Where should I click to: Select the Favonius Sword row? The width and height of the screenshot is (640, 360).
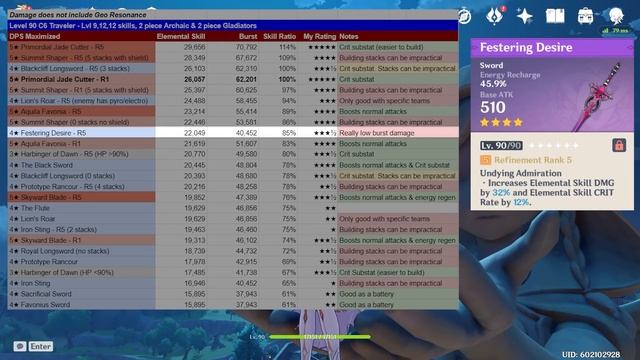pyautogui.click(x=233, y=304)
